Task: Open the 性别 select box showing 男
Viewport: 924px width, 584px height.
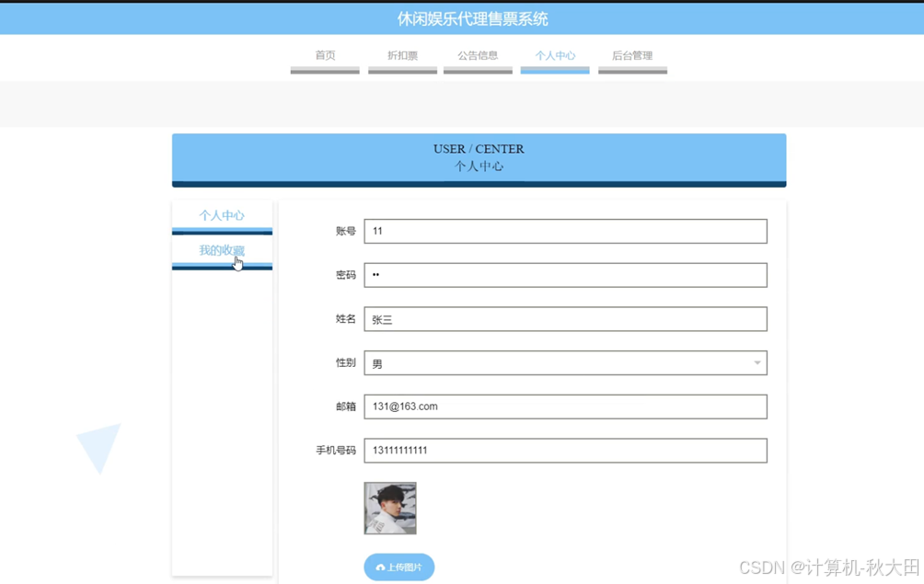Action: coord(565,362)
